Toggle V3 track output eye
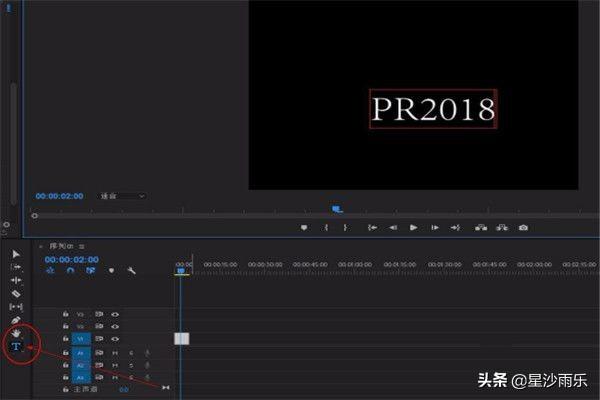This screenshot has height=400, width=600. [115, 315]
